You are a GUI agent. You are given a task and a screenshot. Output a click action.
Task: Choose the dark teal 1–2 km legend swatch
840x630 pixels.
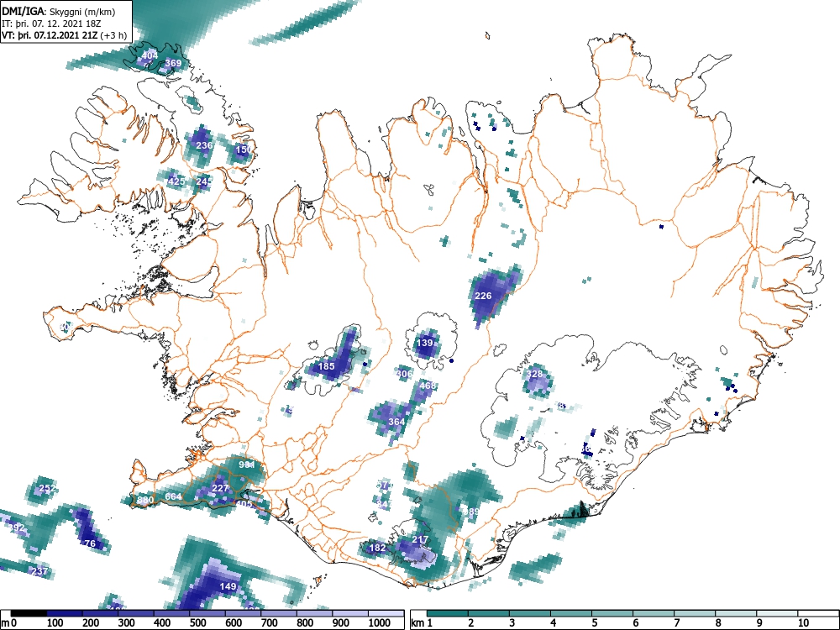448,613
